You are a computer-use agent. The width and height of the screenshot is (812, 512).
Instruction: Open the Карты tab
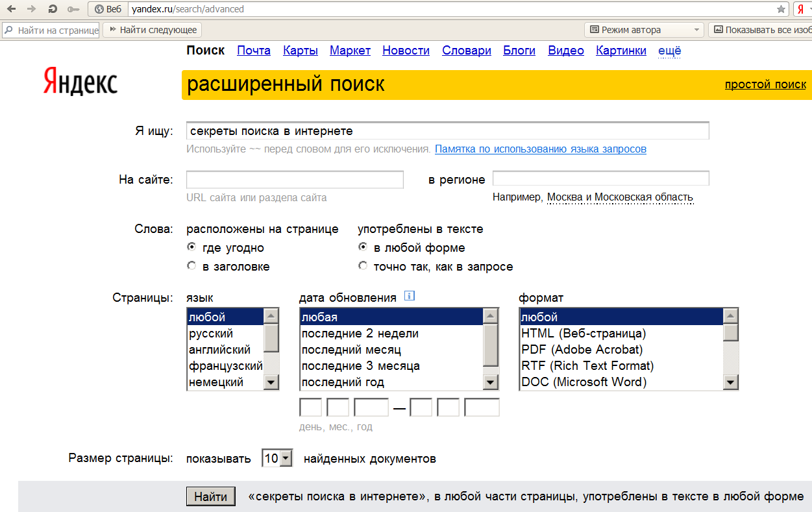(301, 51)
